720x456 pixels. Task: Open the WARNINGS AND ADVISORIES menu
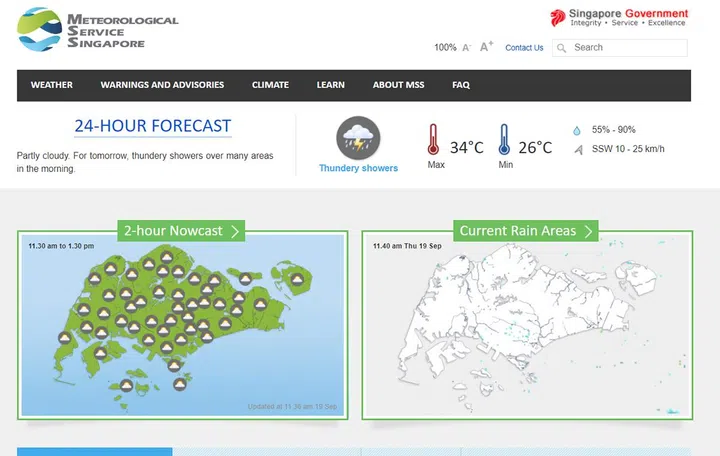(x=163, y=85)
